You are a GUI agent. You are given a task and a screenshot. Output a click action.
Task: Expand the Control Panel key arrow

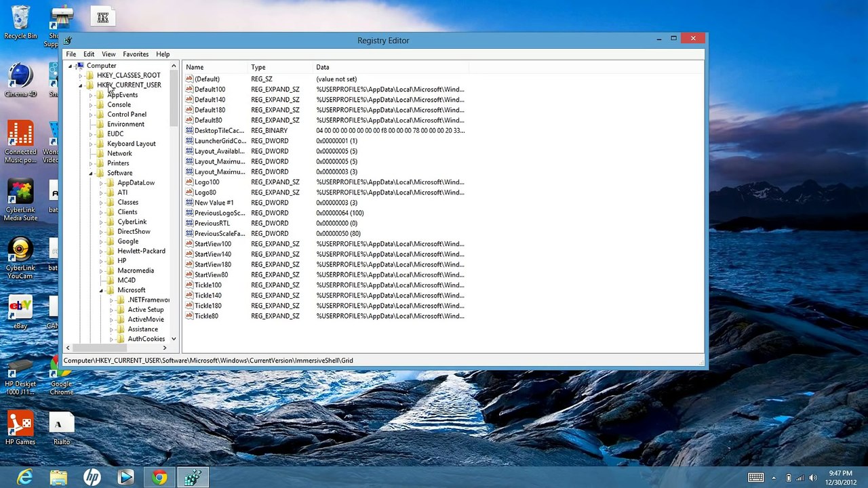[91, 115]
